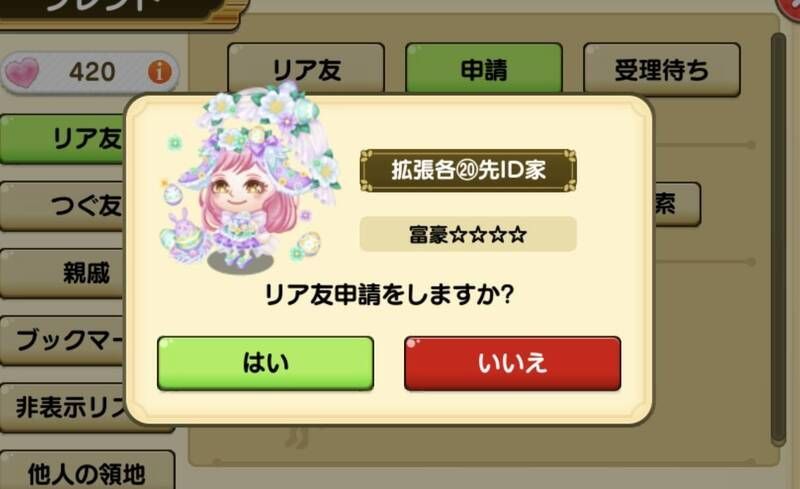Close the friend panel with red corner button
This screenshot has width=800, height=489.
point(789,10)
